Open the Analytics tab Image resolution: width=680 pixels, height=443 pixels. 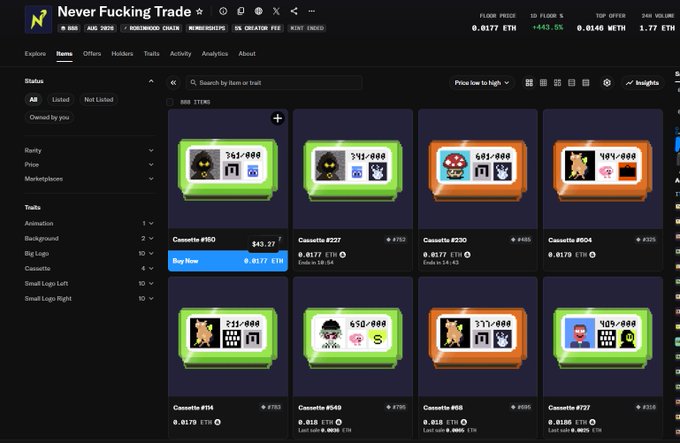215,54
